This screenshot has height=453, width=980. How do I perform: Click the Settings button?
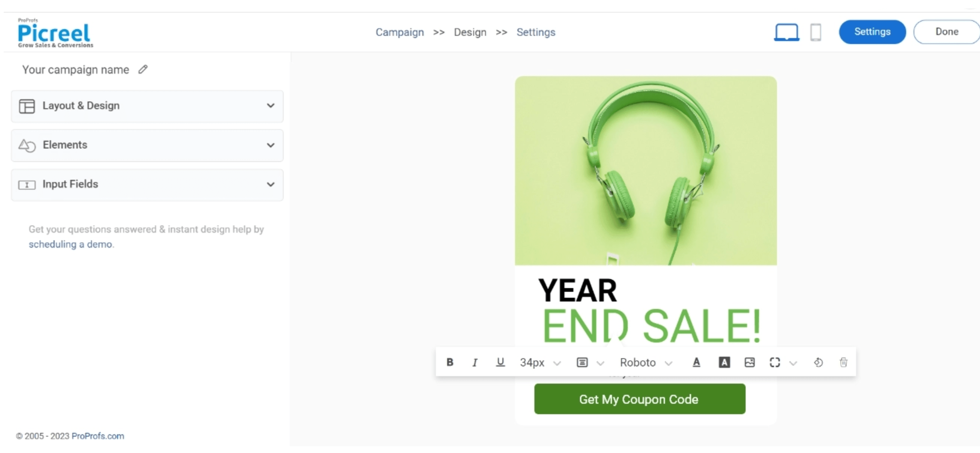point(872,31)
